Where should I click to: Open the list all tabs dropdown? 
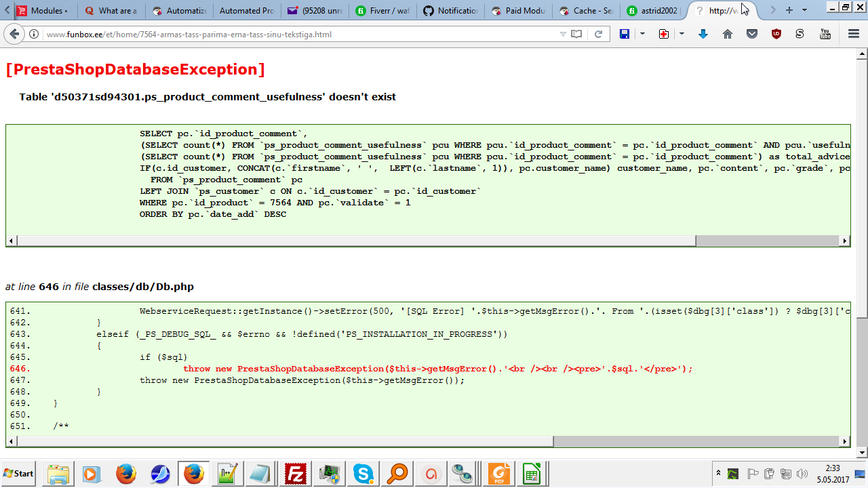pos(805,10)
